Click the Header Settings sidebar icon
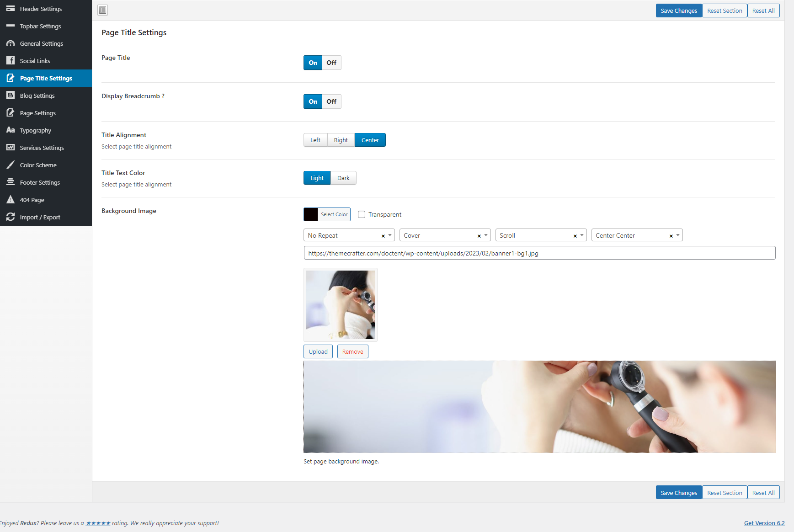Screen dimensions: 794x532 pos(11,9)
